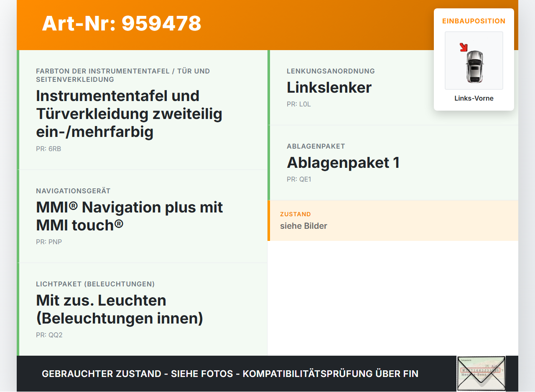Image resolution: width=535 pixels, height=392 pixels.
Task: Click the 'siehe Bilder' link
Action: [303, 226]
